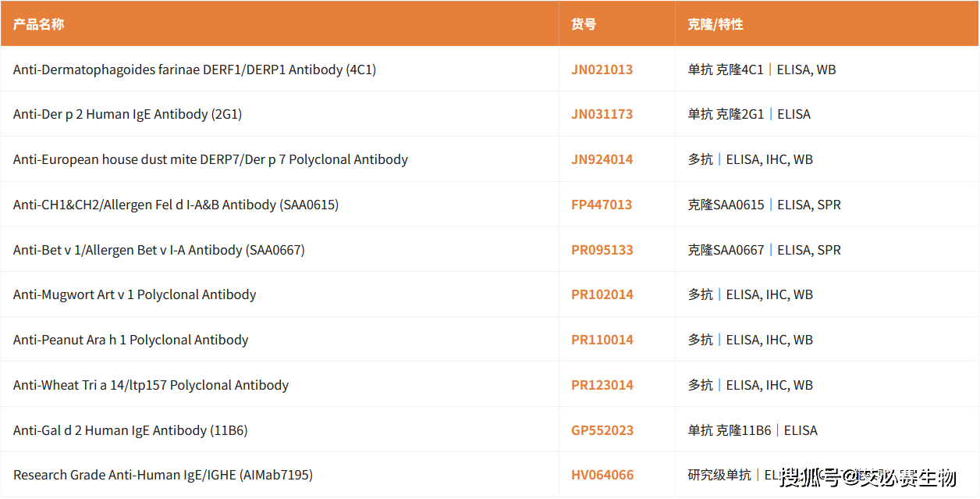980x499 pixels.
Task: Click the 克隆/特性 column header
Action: pos(715,24)
